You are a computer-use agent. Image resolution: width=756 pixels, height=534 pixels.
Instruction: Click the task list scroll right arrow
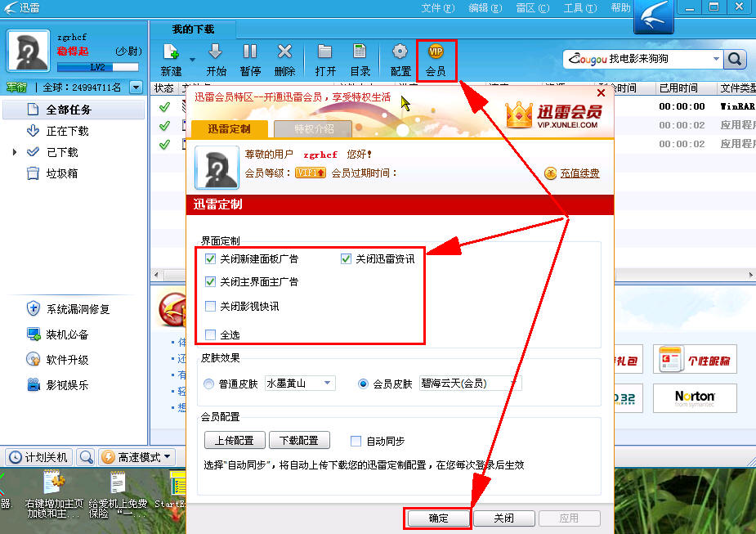coord(751,275)
